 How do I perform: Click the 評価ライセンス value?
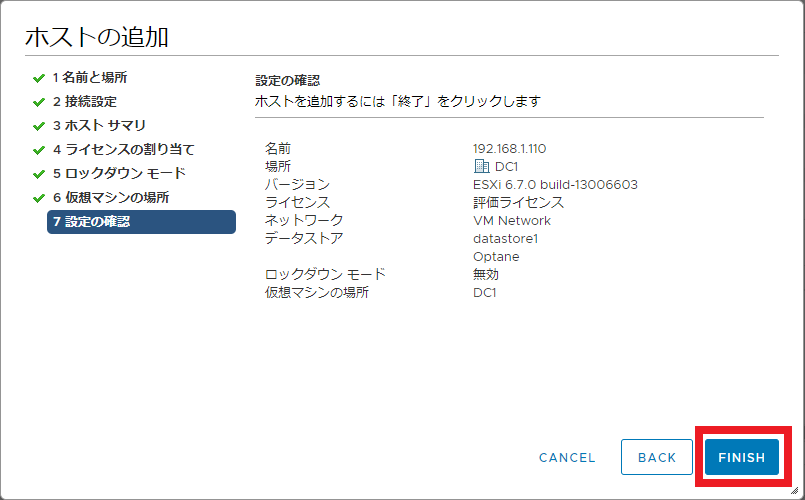(x=519, y=202)
